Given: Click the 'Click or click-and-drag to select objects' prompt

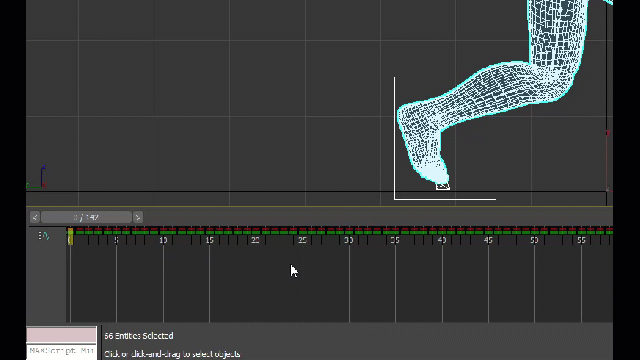Looking at the screenshot, I should point(172,354).
